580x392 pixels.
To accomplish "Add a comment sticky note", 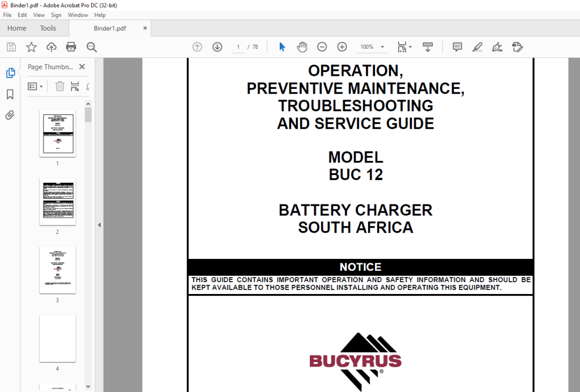I will click(457, 47).
